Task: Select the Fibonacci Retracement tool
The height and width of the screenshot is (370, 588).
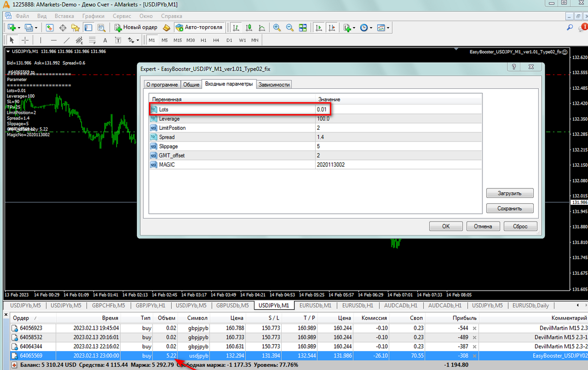Action: (92, 40)
